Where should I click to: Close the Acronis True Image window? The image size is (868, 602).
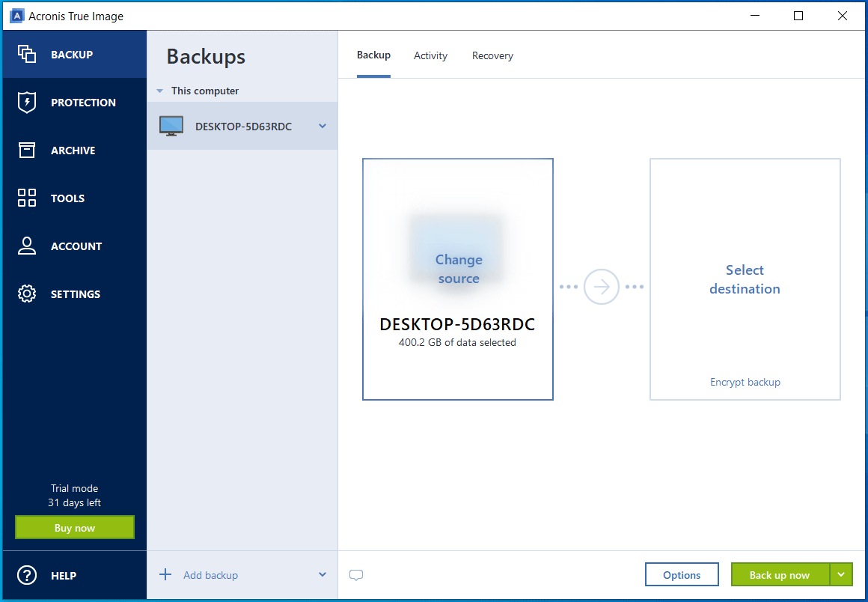point(843,16)
